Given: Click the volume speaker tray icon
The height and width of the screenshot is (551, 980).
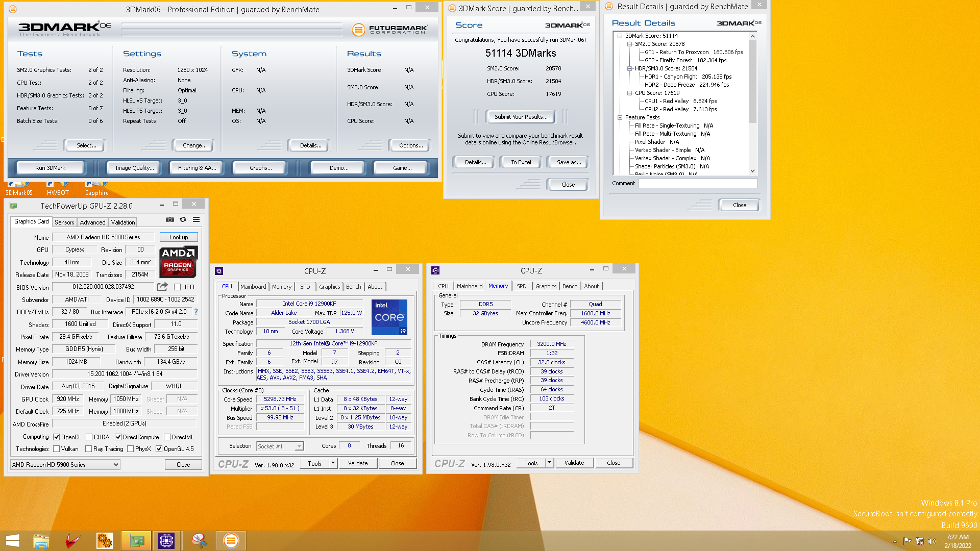Looking at the screenshot, I should (932, 541).
